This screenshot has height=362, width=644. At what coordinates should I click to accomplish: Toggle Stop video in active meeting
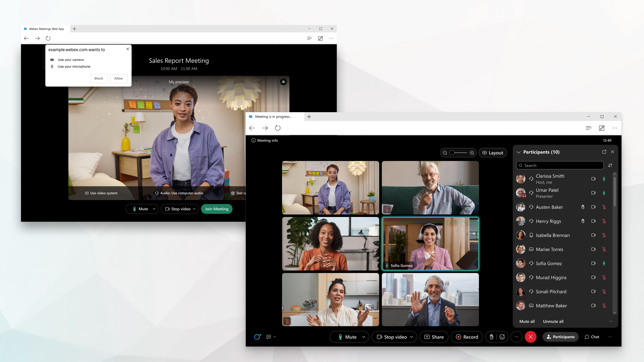point(392,337)
